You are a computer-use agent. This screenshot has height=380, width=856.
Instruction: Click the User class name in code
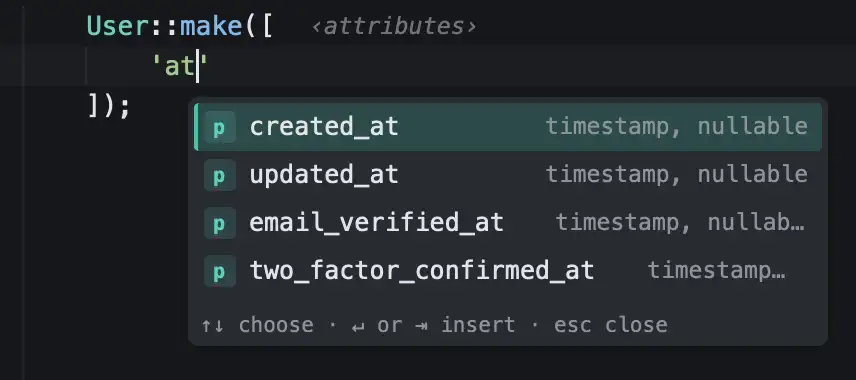pos(118,26)
